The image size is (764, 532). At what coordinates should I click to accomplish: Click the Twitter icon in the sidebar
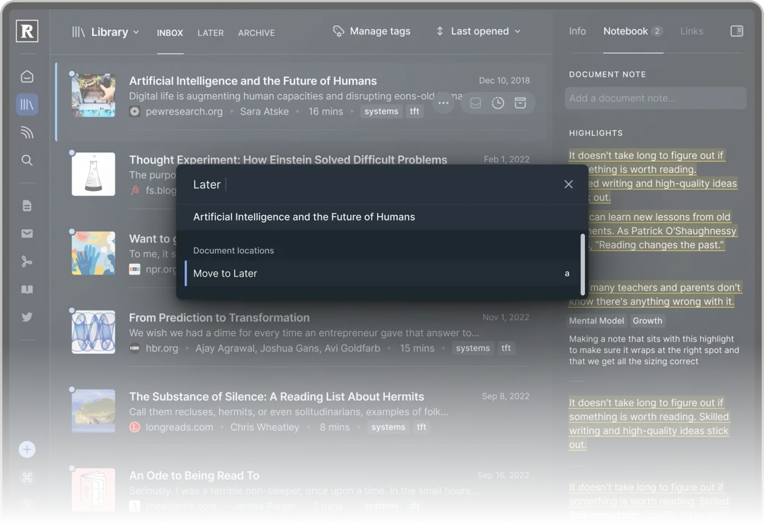tap(26, 317)
